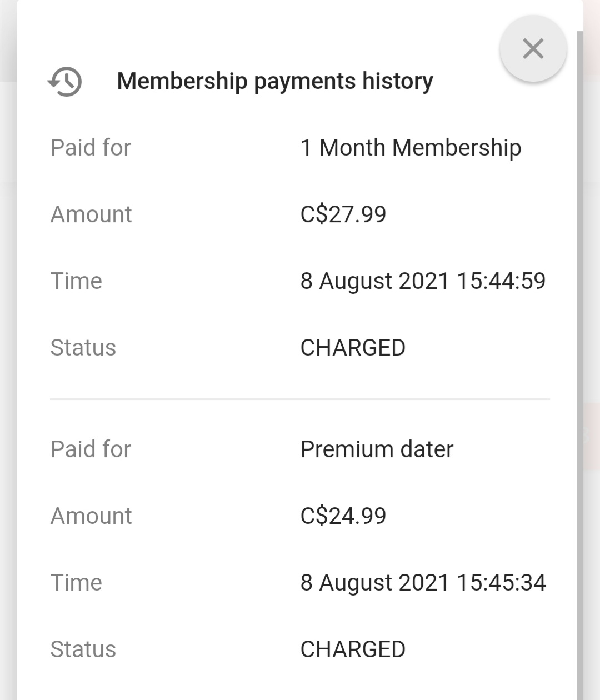Click the history clock icon

[x=64, y=82]
